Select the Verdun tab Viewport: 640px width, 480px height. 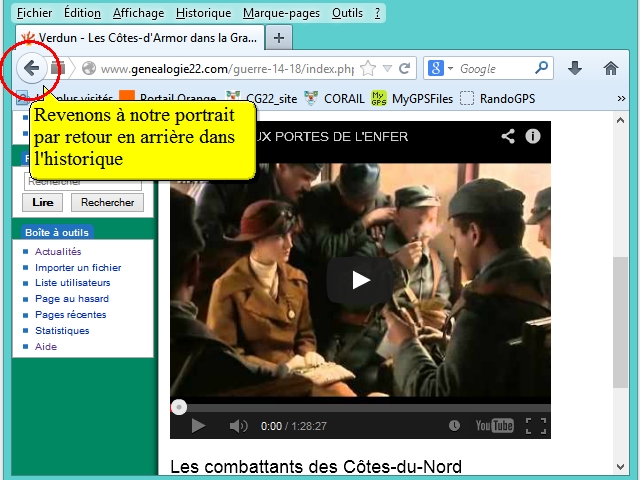[140, 38]
